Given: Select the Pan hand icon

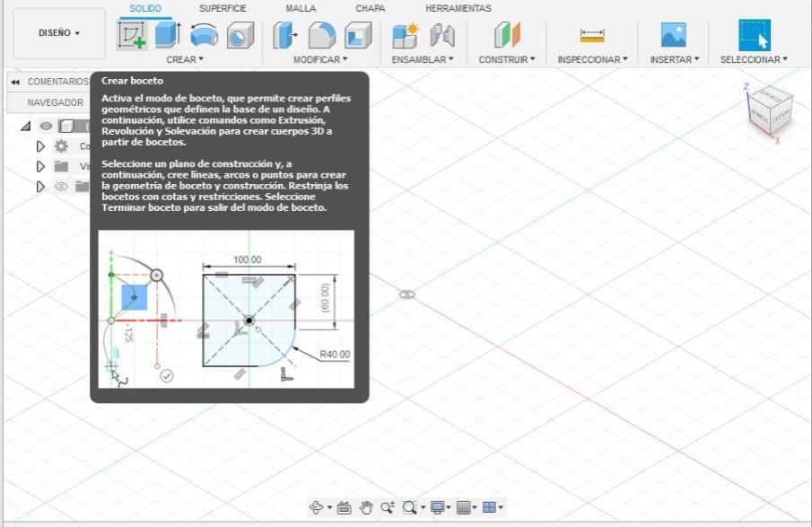Looking at the screenshot, I should click(x=366, y=508).
